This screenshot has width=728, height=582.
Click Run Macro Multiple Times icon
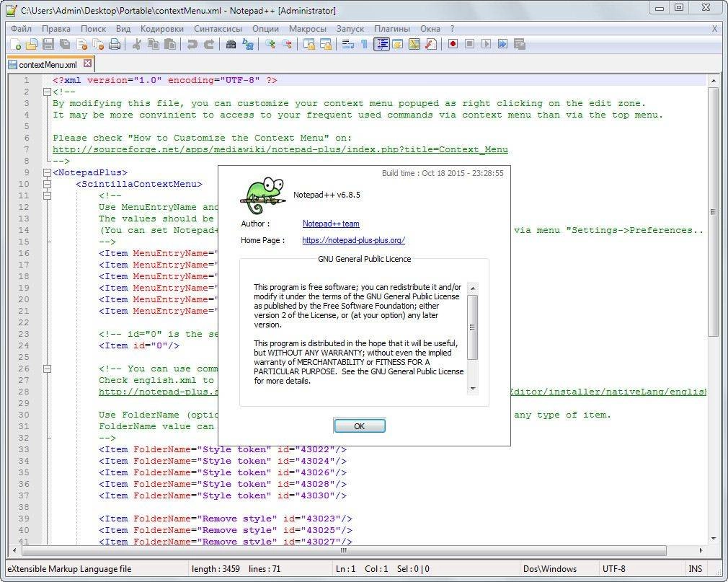point(502,44)
